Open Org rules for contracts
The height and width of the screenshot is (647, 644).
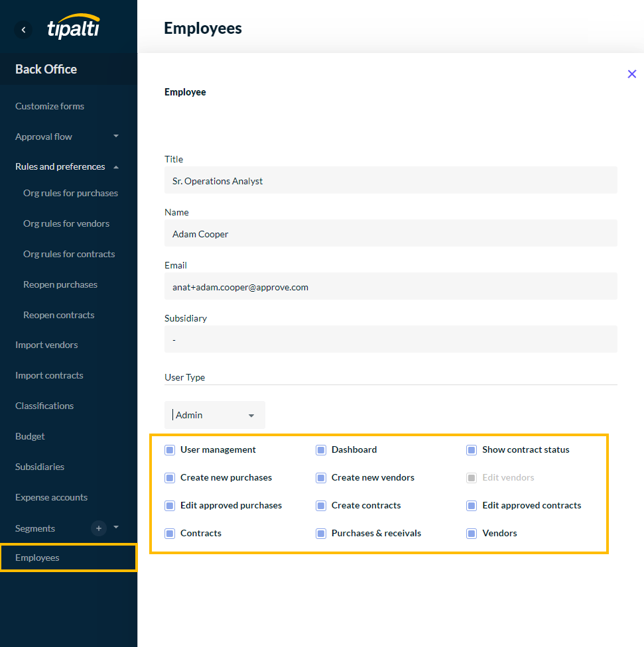(x=69, y=254)
